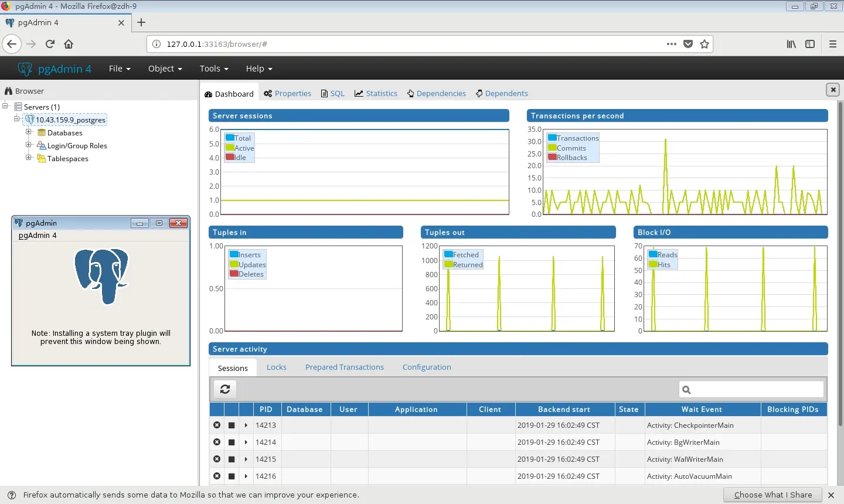Cancel active query for PID 14216

tap(232, 476)
